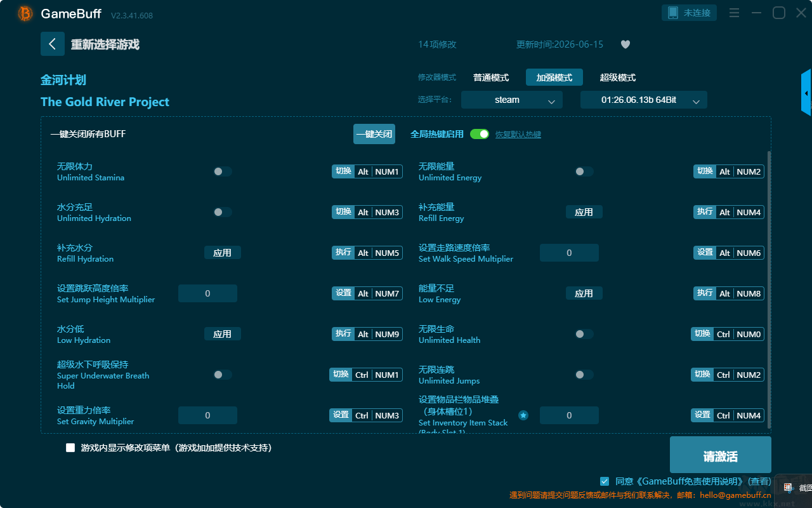The width and height of the screenshot is (812, 508).
Task: Click Walk Speed hotkey Alt NUM6
Action: (x=729, y=253)
